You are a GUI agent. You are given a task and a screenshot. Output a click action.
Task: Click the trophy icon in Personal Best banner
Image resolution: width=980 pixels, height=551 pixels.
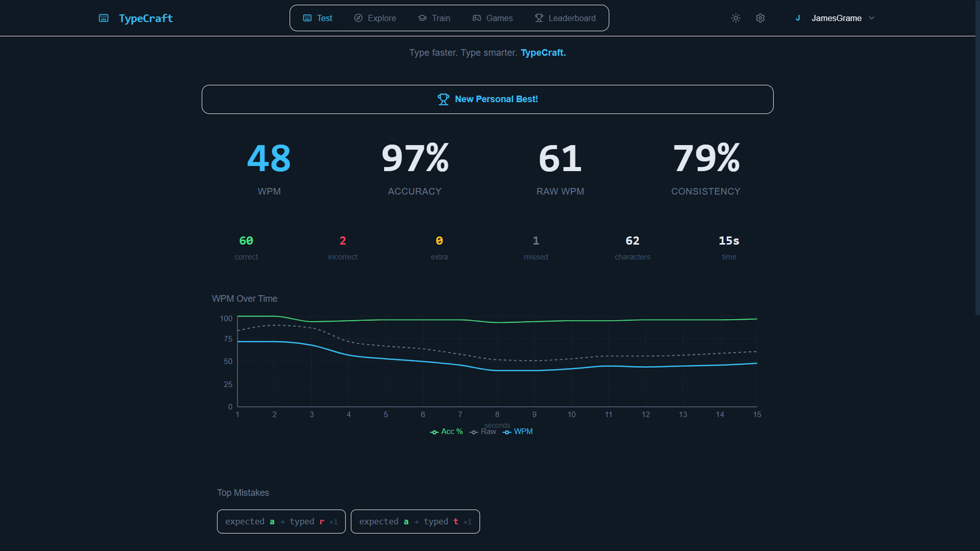tap(443, 99)
